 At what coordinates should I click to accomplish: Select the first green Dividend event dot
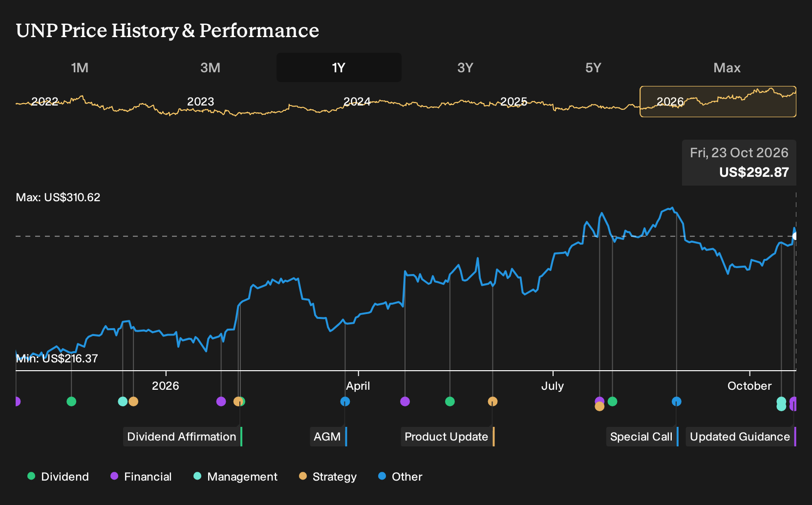[71, 401]
